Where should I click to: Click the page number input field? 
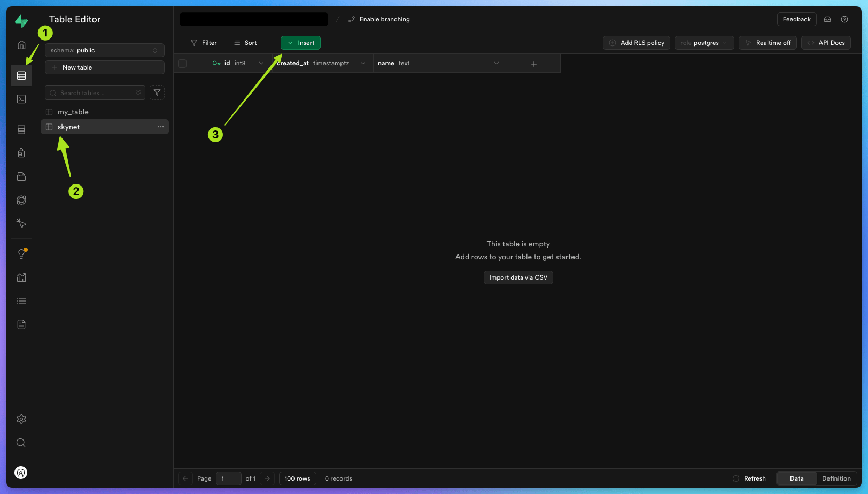[x=229, y=478]
